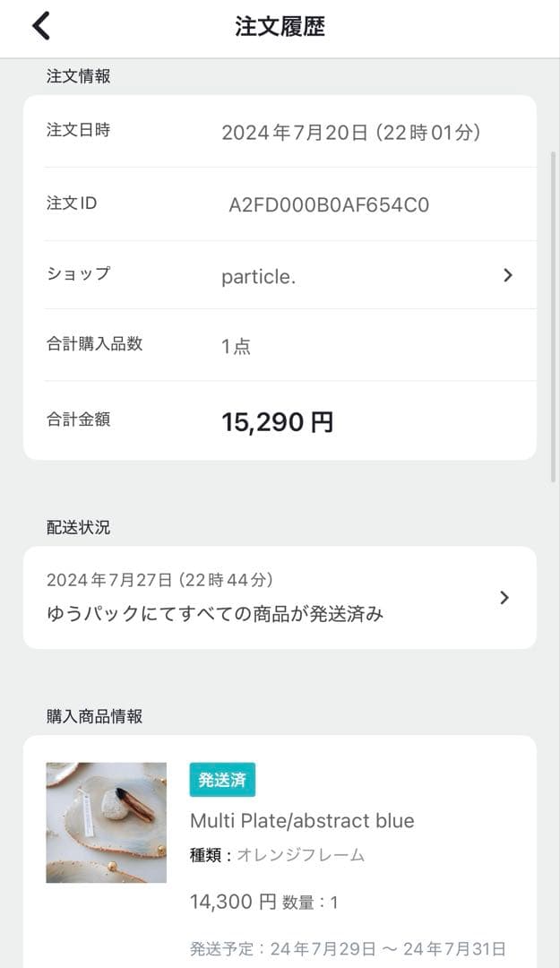Tap the product thumbnail photo
The image size is (560, 968).
tap(106, 820)
